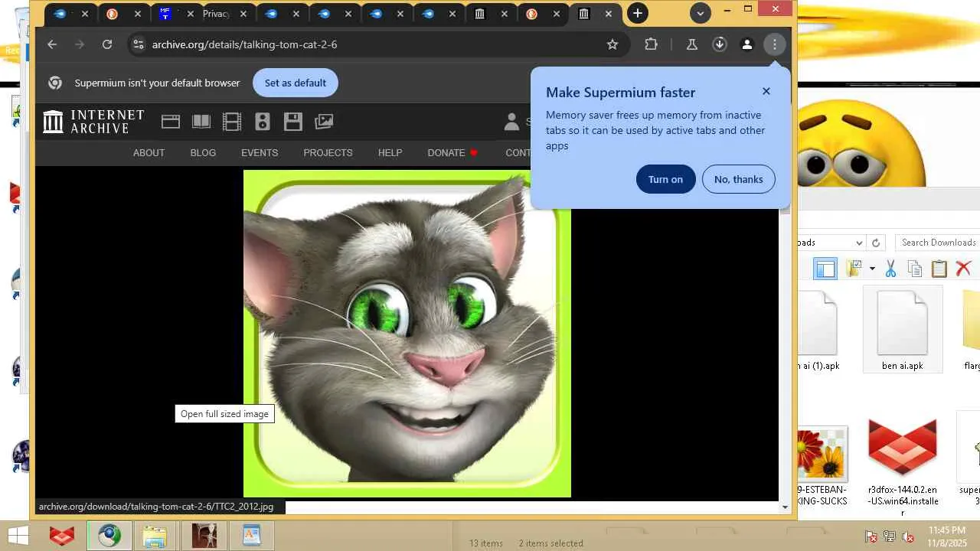The height and width of the screenshot is (551, 980).
Task: Open the Web section icon
Action: pos(171,121)
